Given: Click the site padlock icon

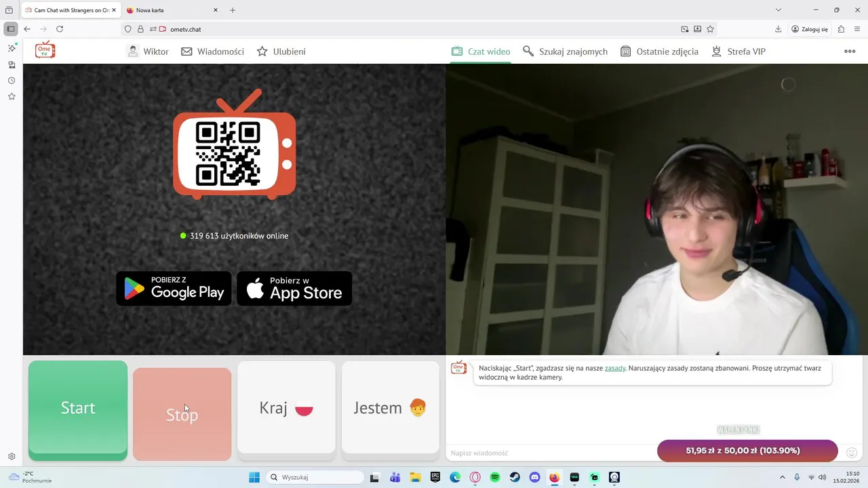Looking at the screenshot, I should point(140,29).
